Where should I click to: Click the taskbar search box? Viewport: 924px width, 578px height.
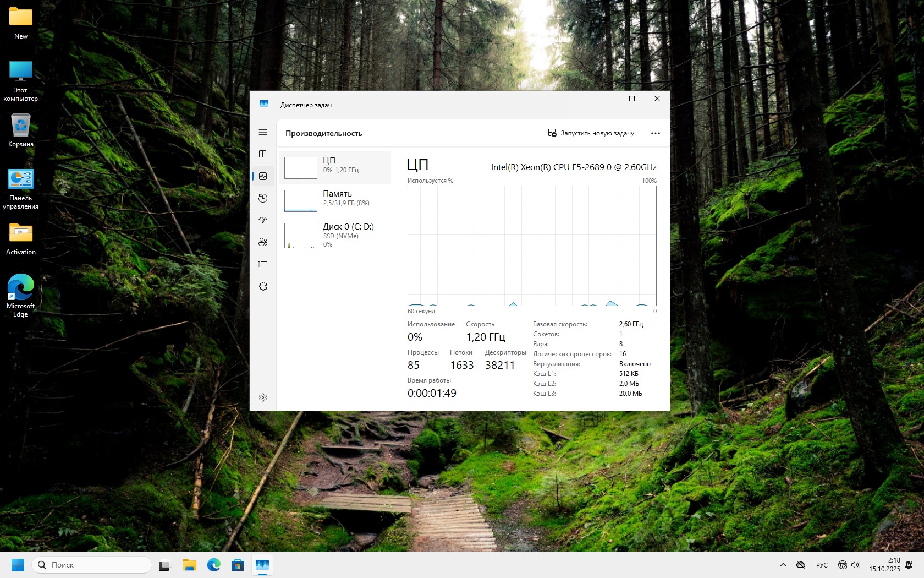[x=92, y=565]
